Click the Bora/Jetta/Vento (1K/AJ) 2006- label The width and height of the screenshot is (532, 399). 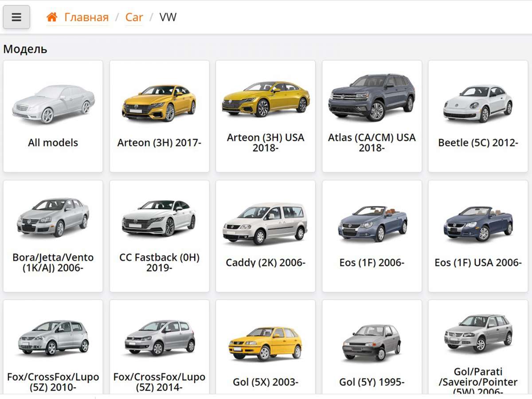click(53, 262)
